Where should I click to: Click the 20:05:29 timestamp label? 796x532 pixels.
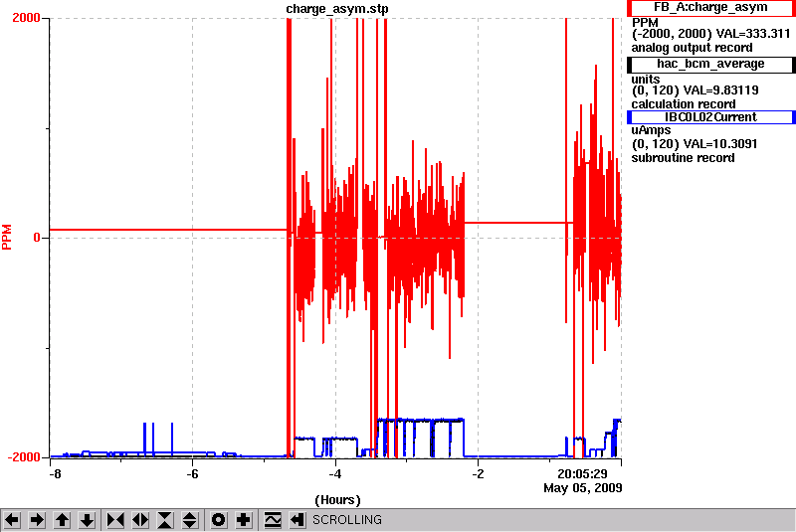click(582, 473)
